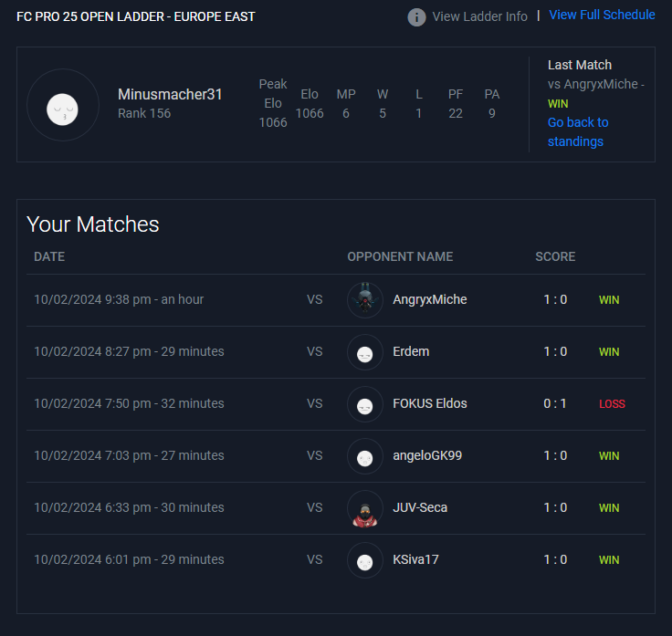Click the SCORE column header
This screenshot has width=672, height=636.
point(555,256)
